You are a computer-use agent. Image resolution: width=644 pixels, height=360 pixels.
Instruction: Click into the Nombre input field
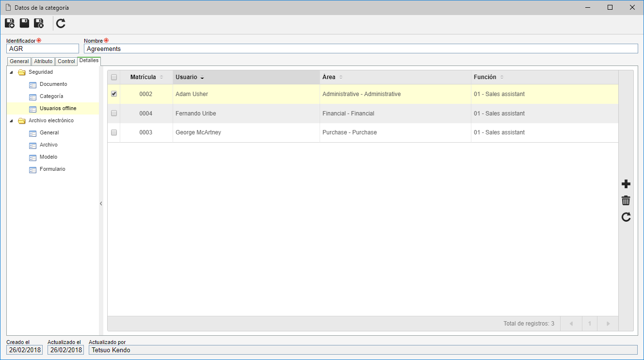click(x=361, y=49)
